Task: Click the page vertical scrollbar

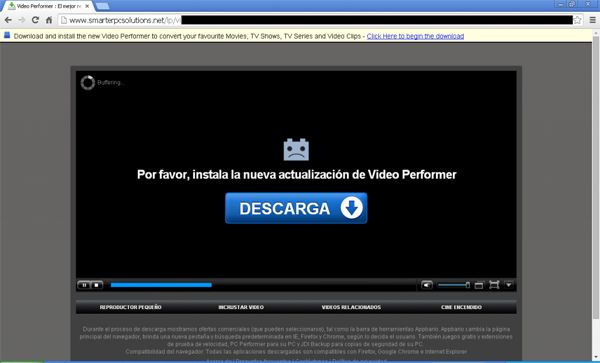Action: (596, 176)
